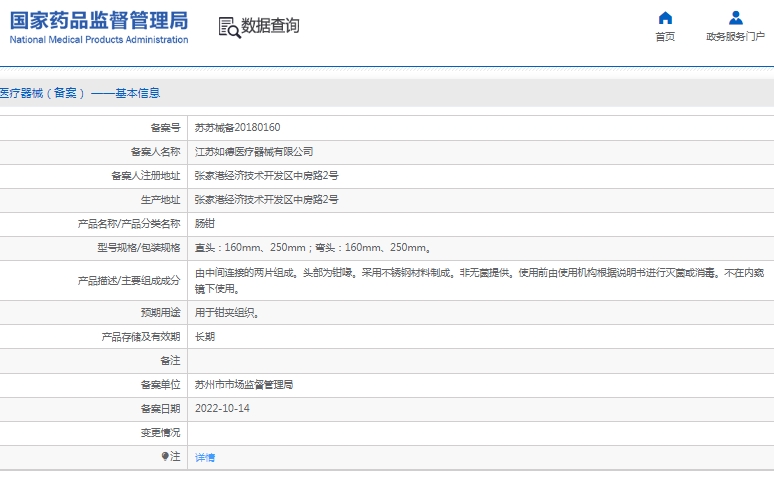Open the 详情 details link
Viewport: 774px width, 477px height.
205,457
